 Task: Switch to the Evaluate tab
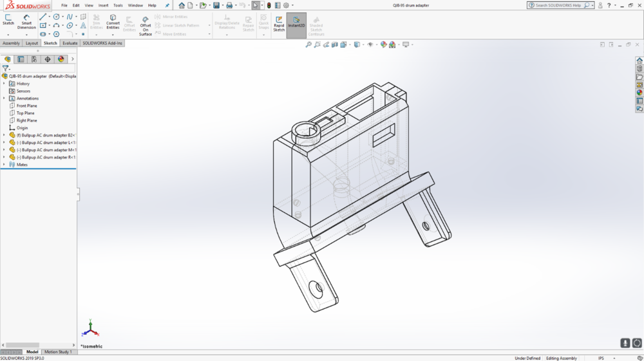(x=70, y=43)
